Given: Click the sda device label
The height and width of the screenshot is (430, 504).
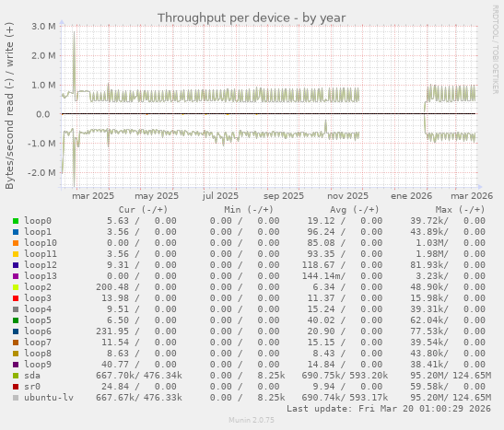Looking at the screenshot, I should (x=32, y=376).
